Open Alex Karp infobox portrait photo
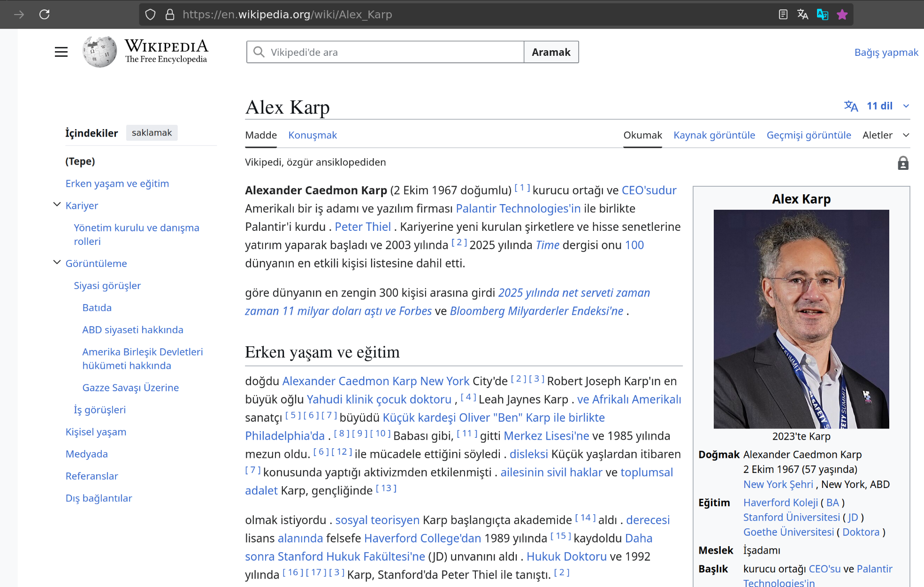This screenshot has width=924, height=587. 801,319
